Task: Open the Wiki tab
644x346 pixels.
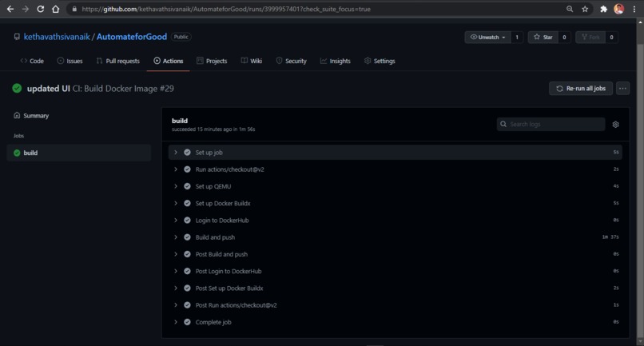Action: point(252,61)
